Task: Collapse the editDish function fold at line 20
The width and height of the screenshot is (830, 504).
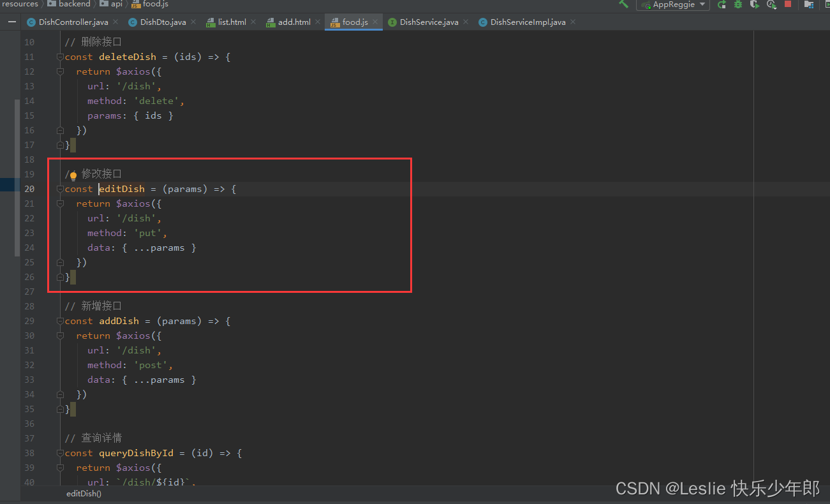Action: tap(60, 189)
